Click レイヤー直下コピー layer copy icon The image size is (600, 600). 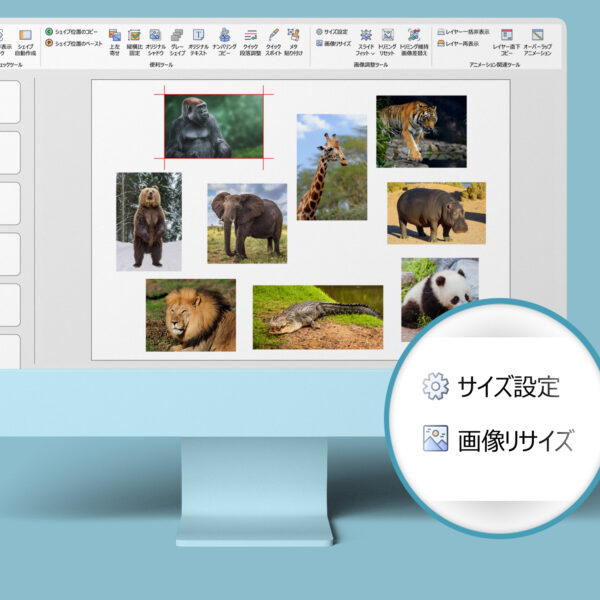pyautogui.click(x=507, y=42)
